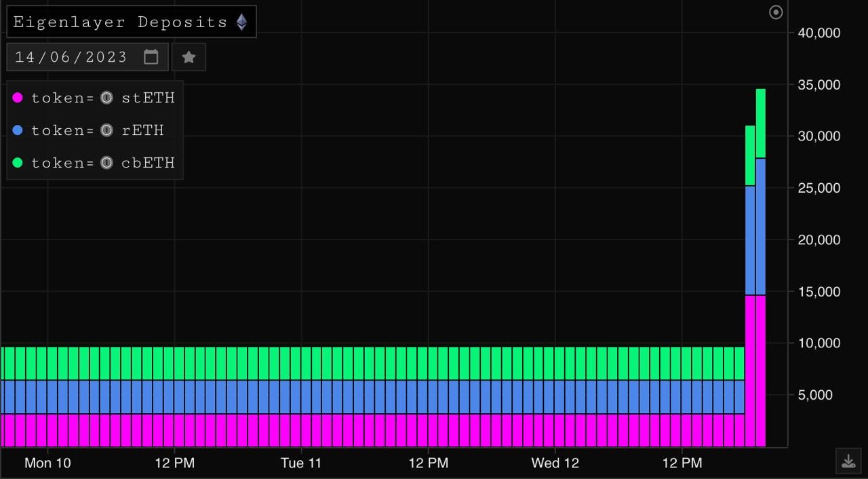Click the 35,000 y-axis label
The height and width of the screenshot is (479, 868).
pyautogui.click(x=818, y=85)
